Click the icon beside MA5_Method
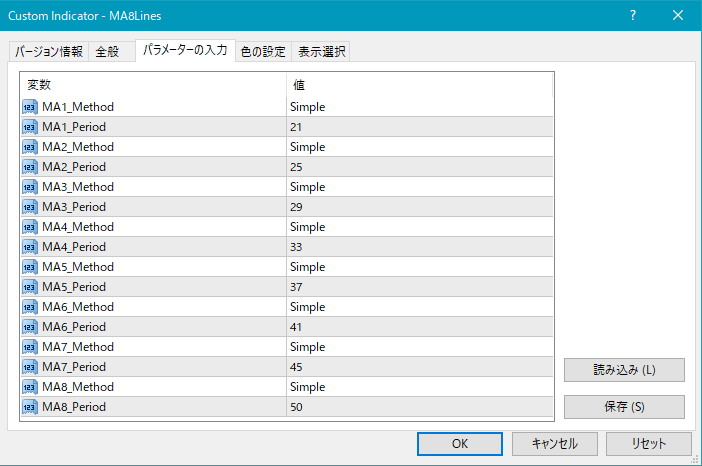The width and height of the screenshot is (702, 466). tap(29, 267)
